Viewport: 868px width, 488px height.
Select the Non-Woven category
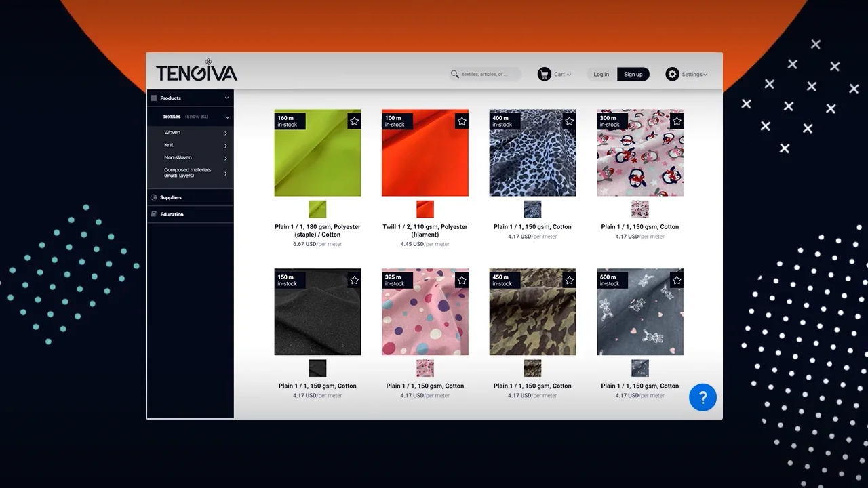(178, 157)
